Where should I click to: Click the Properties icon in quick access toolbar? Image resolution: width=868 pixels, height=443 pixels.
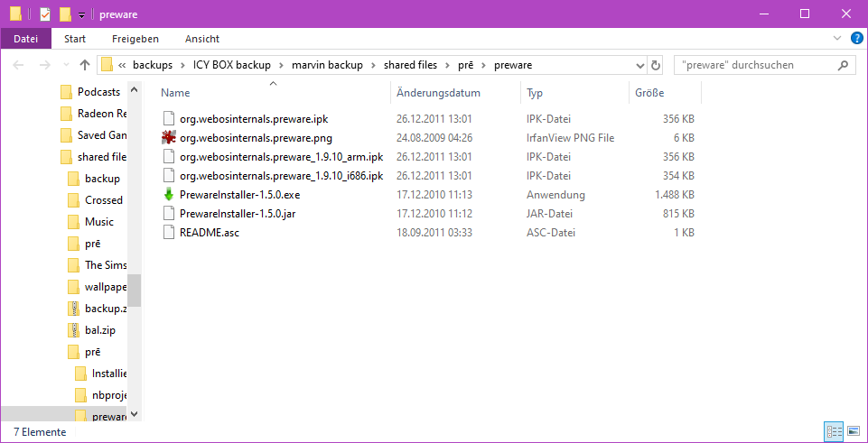coord(45,14)
